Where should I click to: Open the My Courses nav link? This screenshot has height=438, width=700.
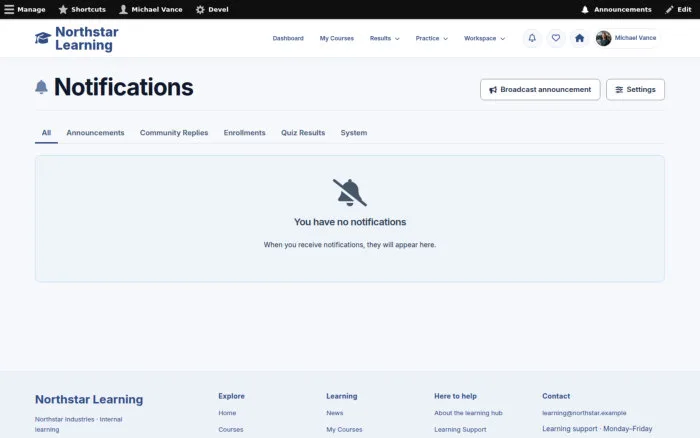337,38
